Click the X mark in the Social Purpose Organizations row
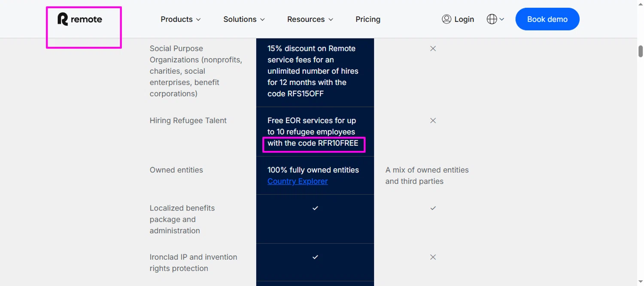Screen dimensions: 644x286 [x=433, y=48]
